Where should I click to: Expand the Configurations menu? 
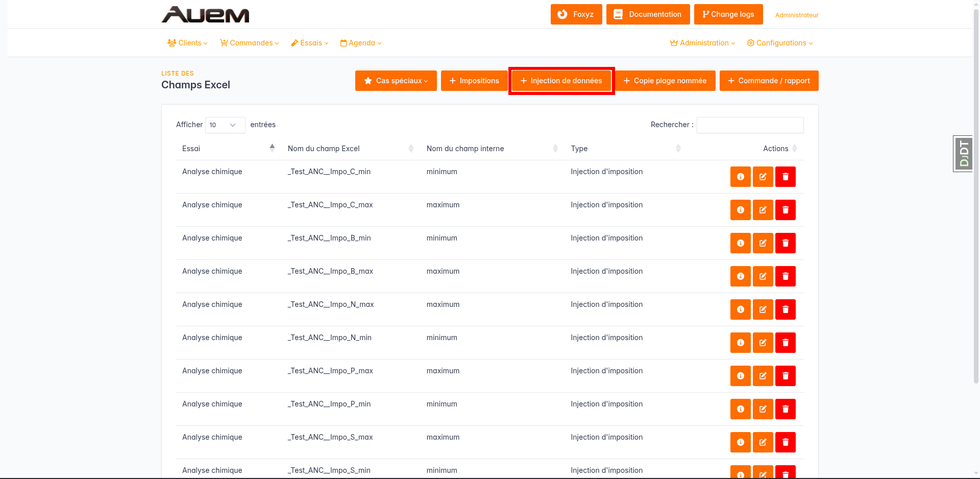click(x=779, y=43)
